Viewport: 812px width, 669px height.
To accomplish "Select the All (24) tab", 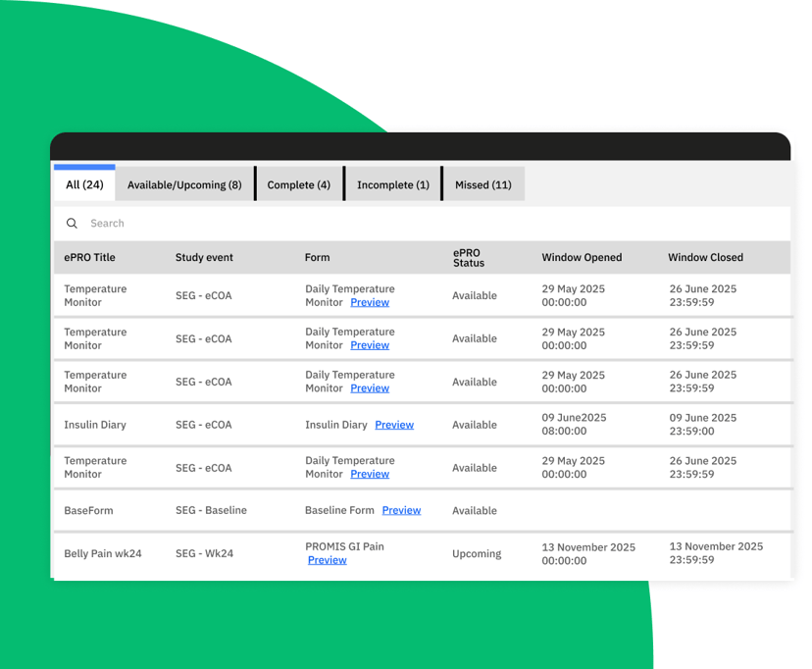I will click(x=83, y=184).
